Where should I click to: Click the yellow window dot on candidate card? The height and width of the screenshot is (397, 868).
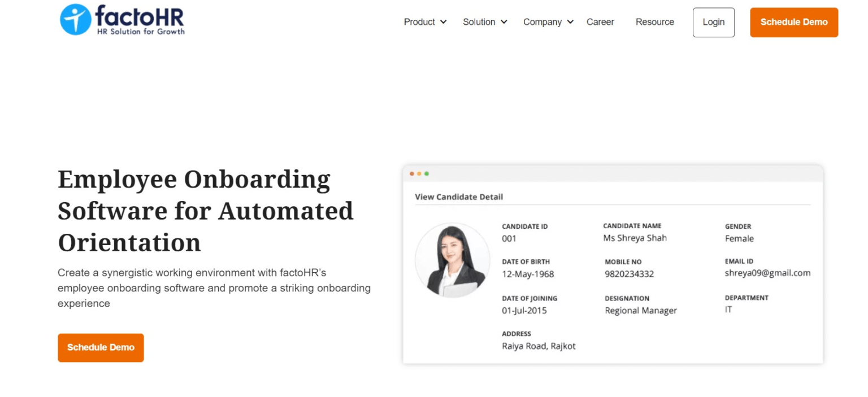click(419, 174)
